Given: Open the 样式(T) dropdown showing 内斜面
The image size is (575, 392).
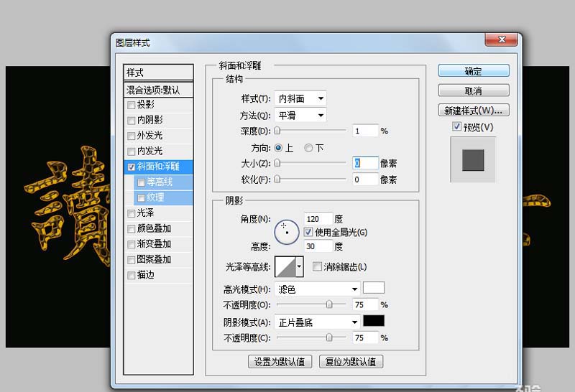Looking at the screenshot, I should pyautogui.click(x=300, y=98).
